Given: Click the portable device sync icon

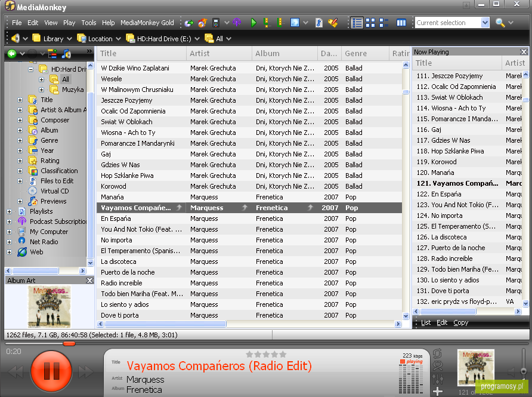Looking at the screenshot, I should pyautogui.click(x=215, y=23).
